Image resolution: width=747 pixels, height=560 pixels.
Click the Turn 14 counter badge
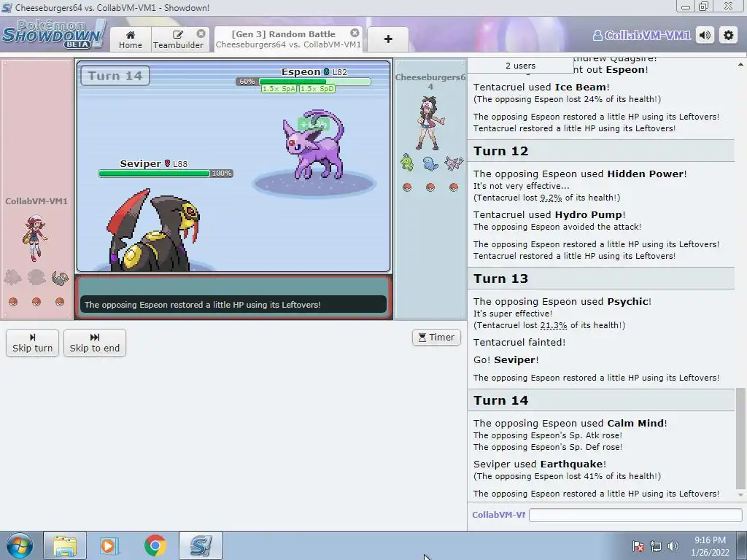click(115, 76)
